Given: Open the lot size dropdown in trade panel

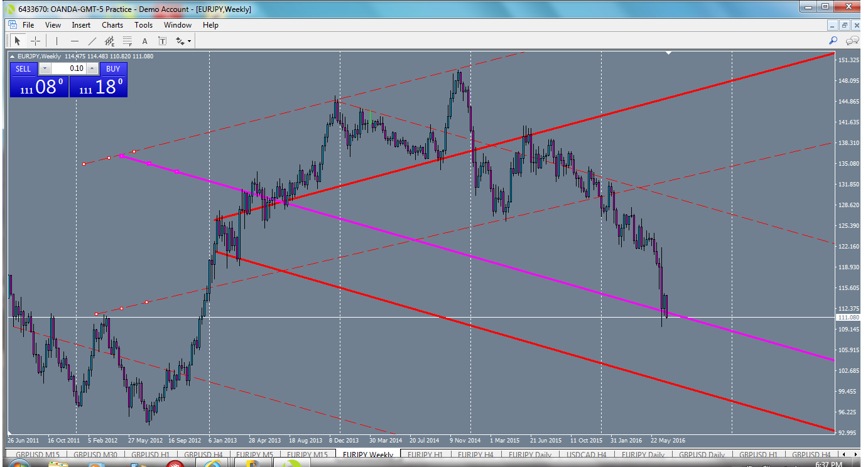Looking at the screenshot, I should 45,68.
